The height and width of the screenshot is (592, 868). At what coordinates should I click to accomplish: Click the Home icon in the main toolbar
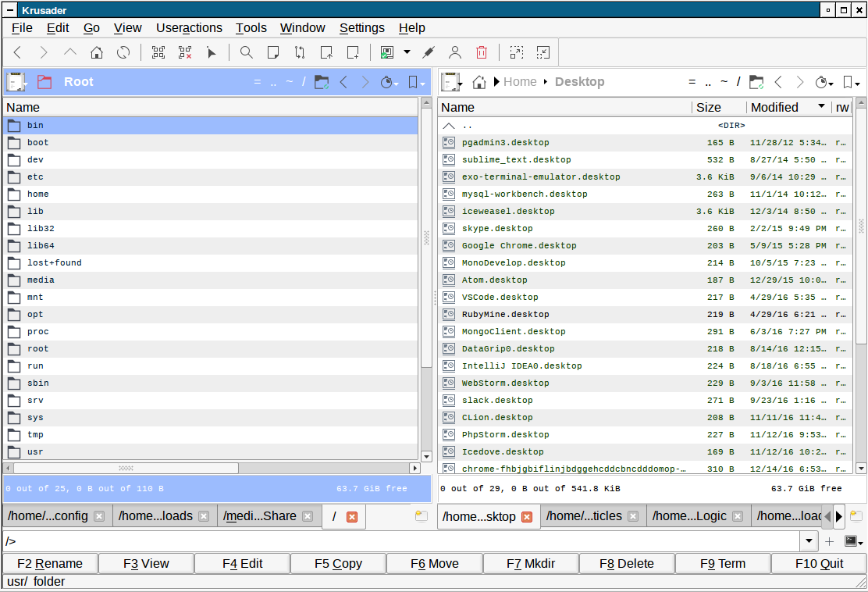point(97,52)
